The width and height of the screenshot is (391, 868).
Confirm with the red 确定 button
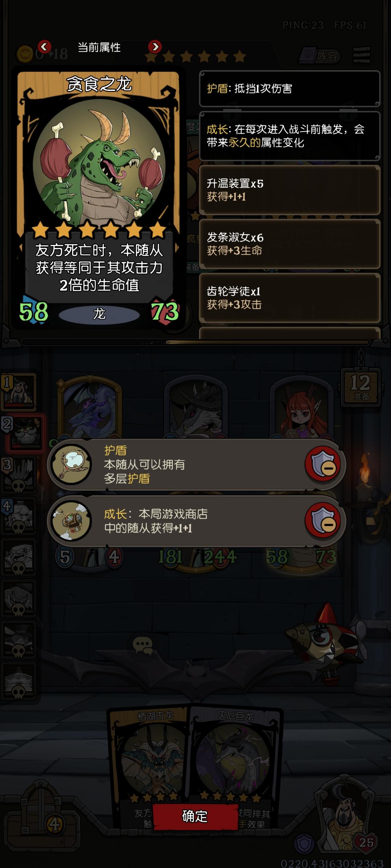(x=195, y=816)
